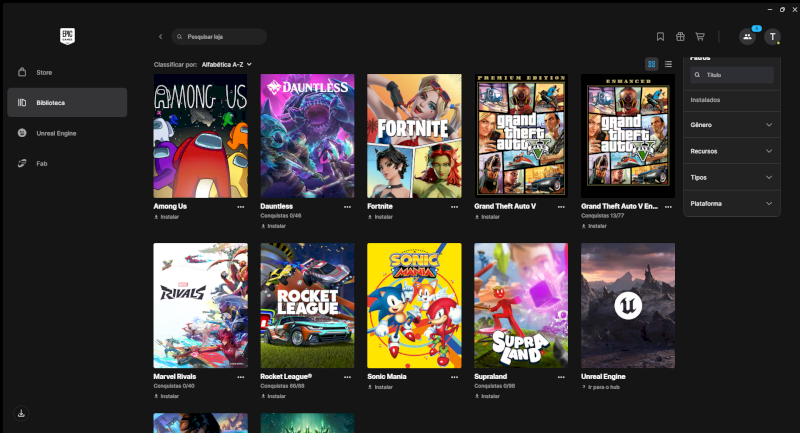Open the Unreal Engine tile image

pos(628,305)
